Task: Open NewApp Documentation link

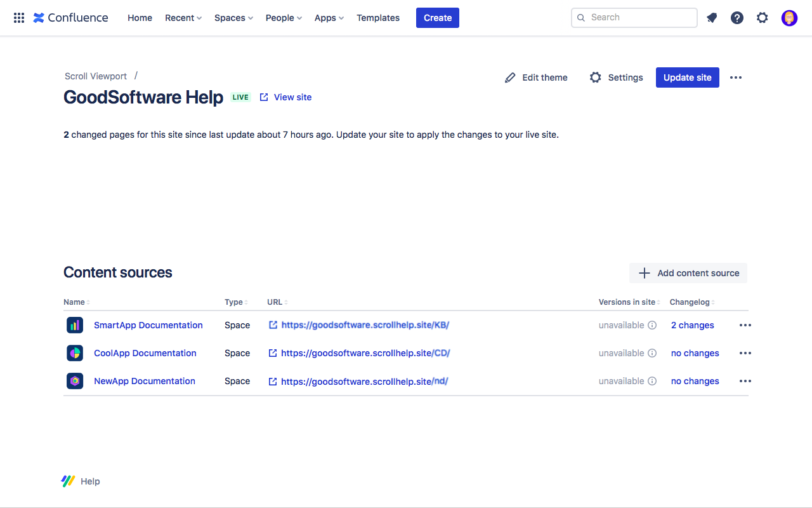Action: tap(145, 381)
